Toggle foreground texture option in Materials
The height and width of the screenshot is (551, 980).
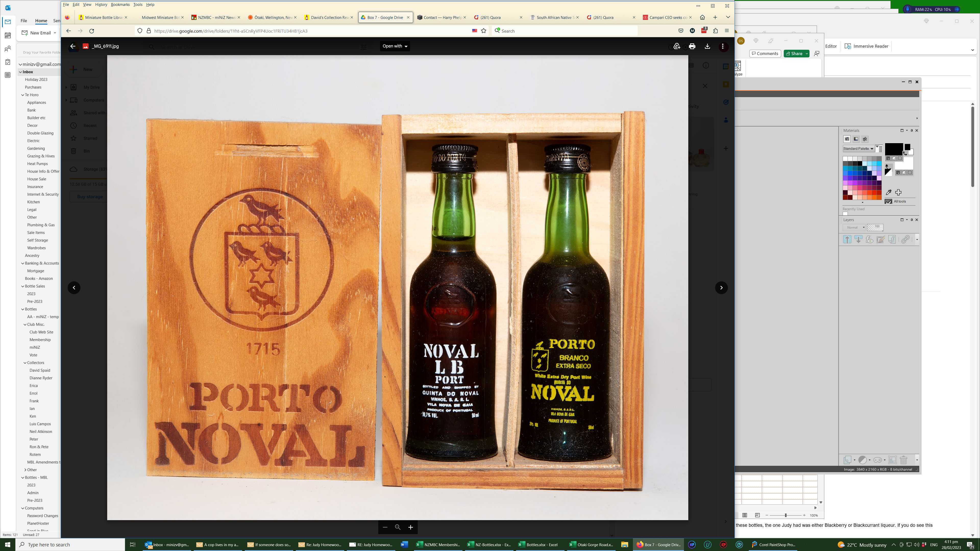coord(894,158)
